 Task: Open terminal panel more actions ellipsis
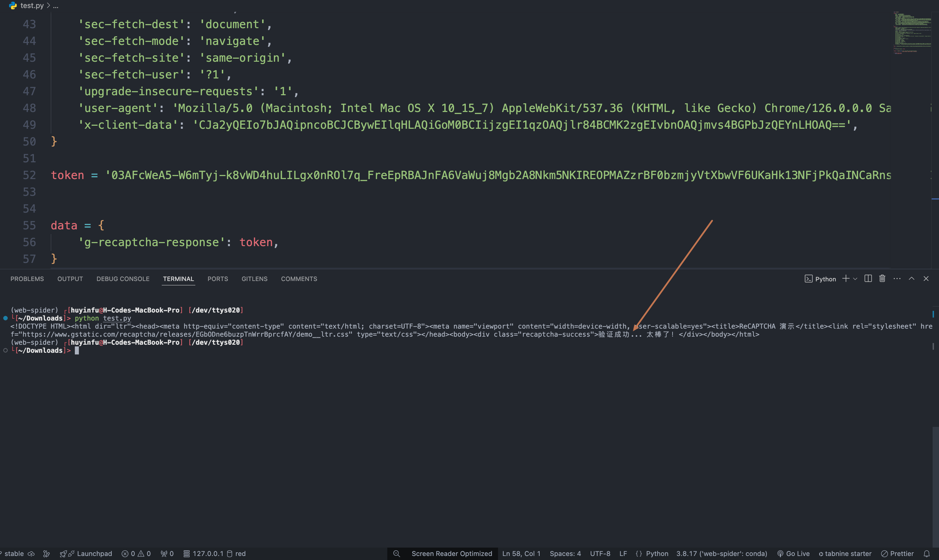897,278
